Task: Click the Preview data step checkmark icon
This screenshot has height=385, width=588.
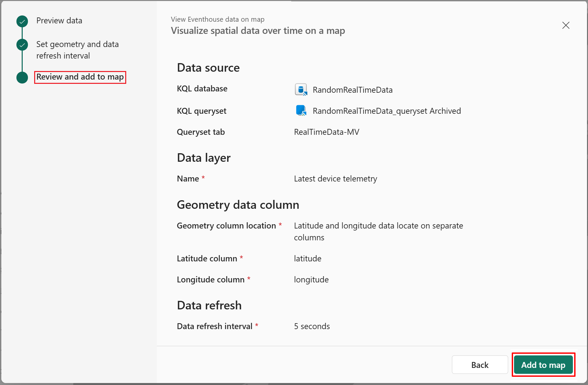Action: click(22, 21)
